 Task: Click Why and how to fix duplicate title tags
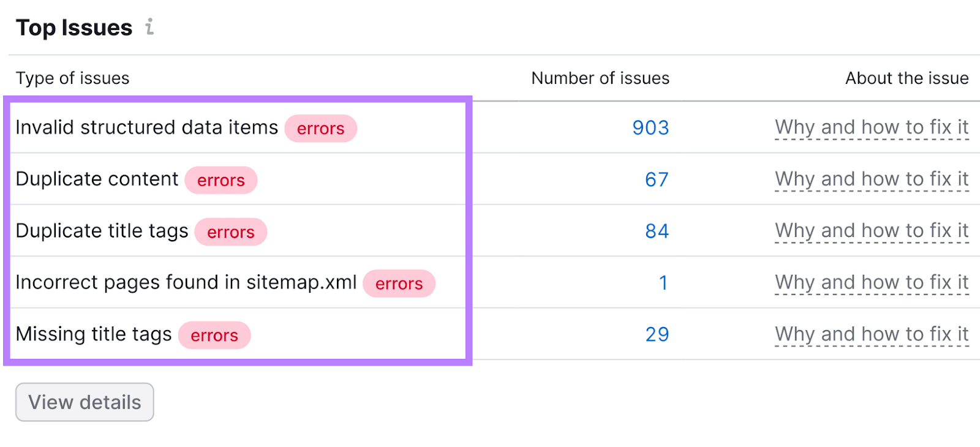872,231
